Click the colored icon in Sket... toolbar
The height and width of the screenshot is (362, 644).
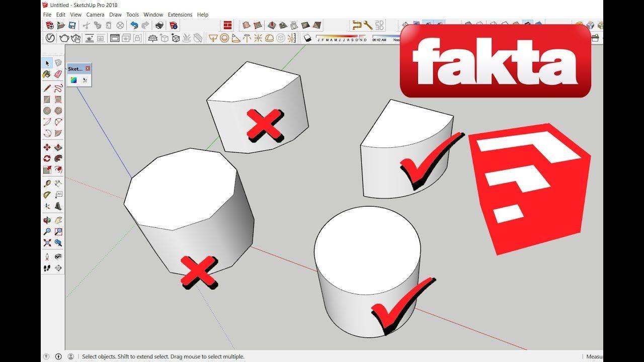pyautogui.click(x=73, y=80)
